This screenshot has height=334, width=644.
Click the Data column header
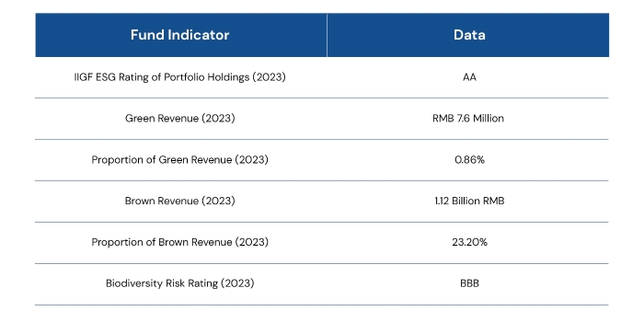(x=468, y=35)
